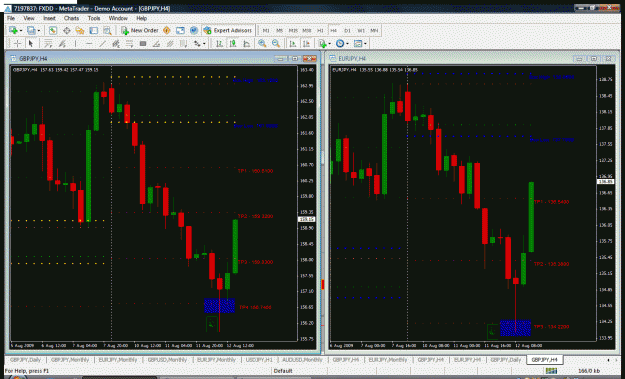
Task: Open the File menu
Action: [x=11, y=18]
